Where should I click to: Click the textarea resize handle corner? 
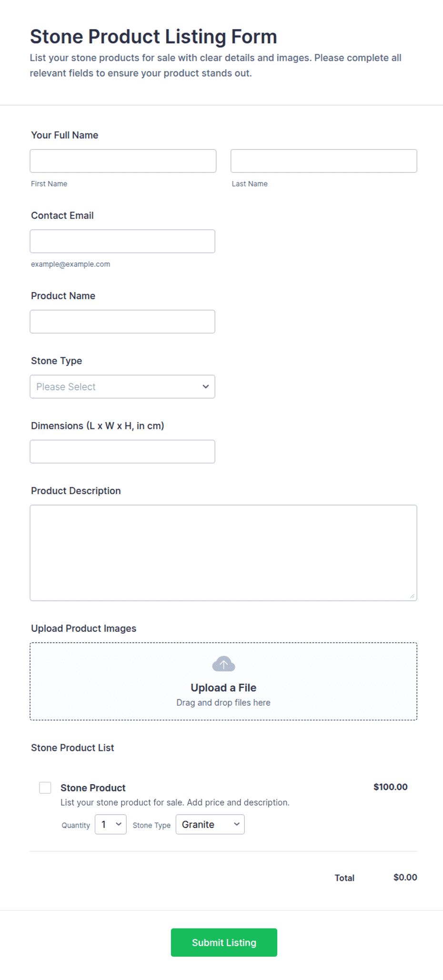click(413, 596)
